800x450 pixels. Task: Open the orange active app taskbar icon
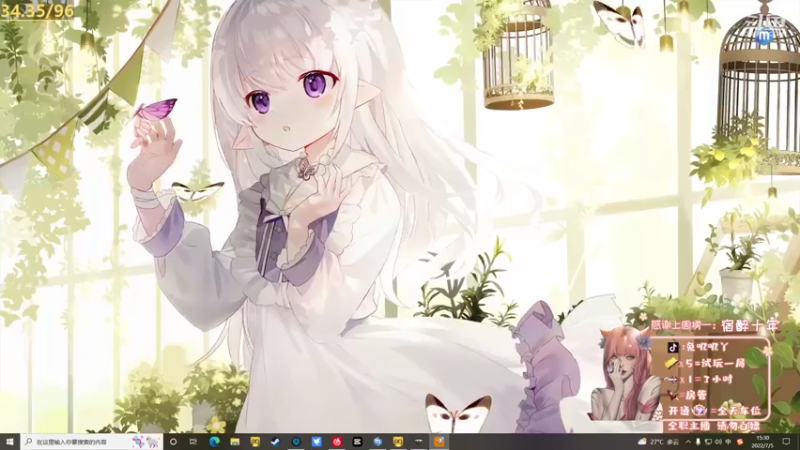tap(439, 442)
